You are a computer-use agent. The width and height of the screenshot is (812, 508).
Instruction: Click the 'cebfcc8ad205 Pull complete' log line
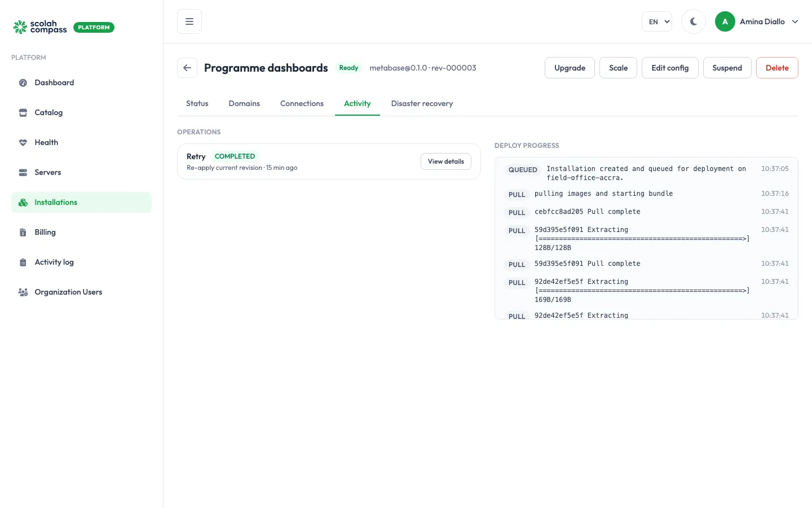click(588, 212)
